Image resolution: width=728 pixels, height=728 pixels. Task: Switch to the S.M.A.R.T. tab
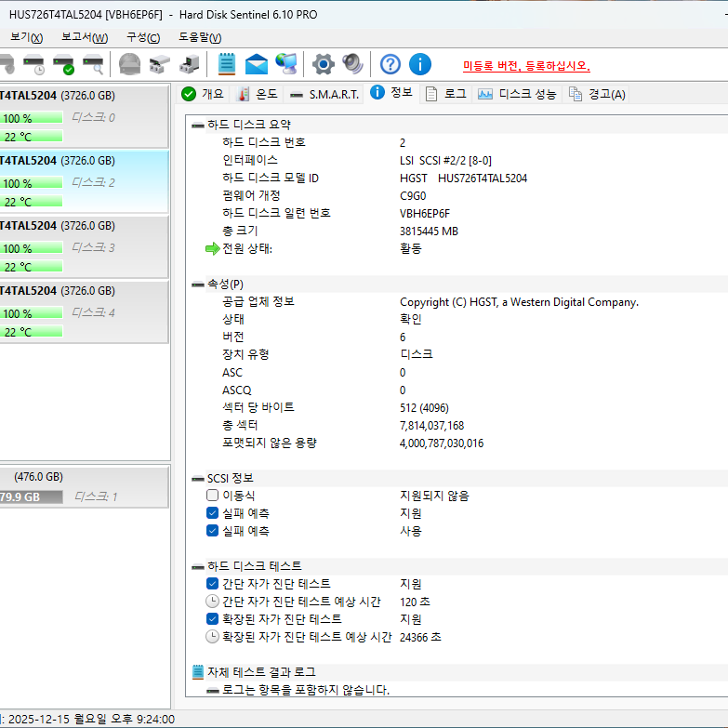pos(324,94)
